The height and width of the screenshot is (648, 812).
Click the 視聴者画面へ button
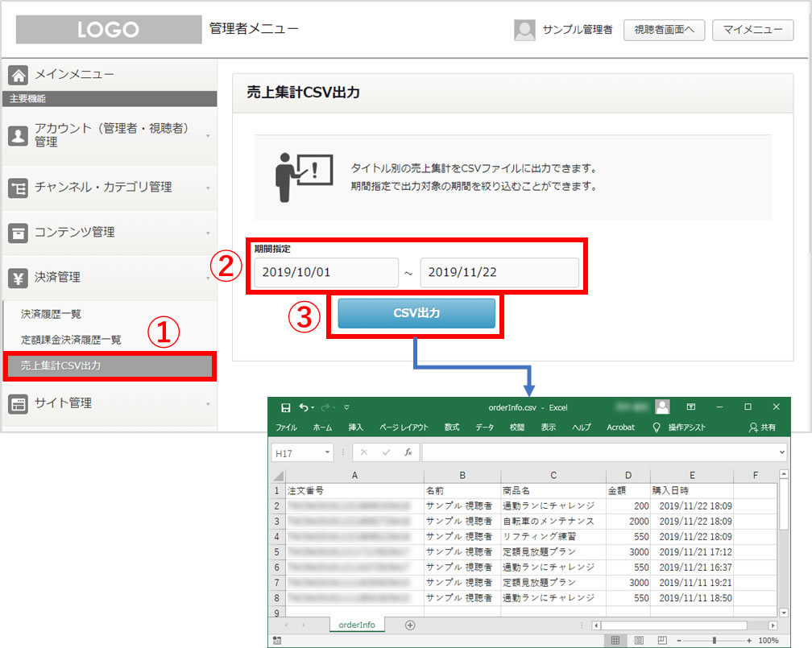[664, 30]
